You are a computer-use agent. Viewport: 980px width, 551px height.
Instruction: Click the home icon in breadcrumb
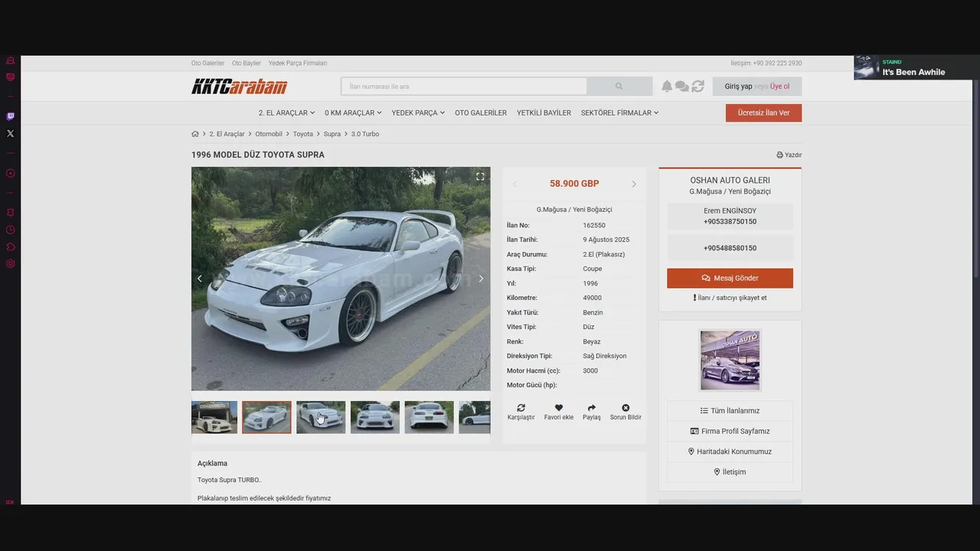click(x=195, y=134)
